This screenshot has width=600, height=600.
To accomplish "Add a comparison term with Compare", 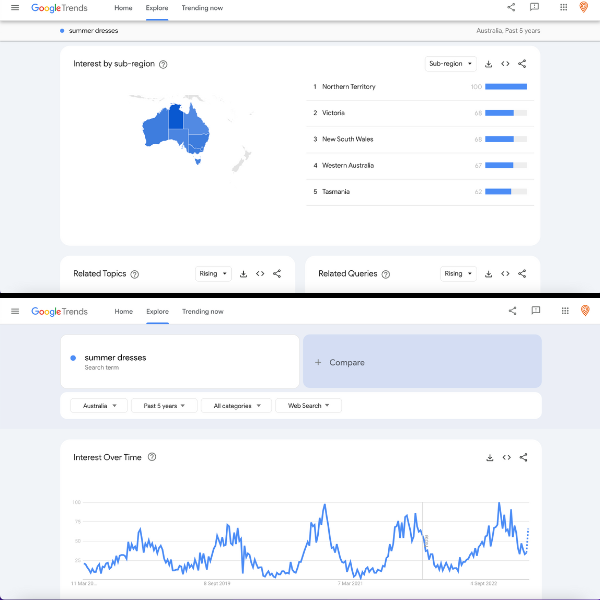I will pos(421,362).
